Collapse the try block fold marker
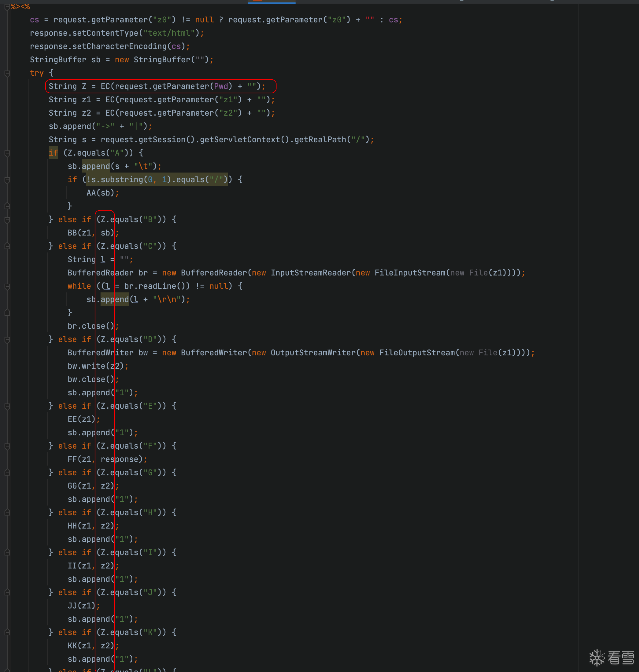The height and width of the screenshot is (672, 639). (x=7, y=73)
